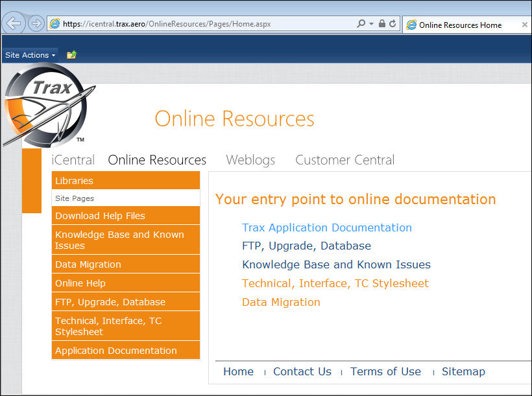
Task: Select the Online Resources navigation tab
Action: [x=157, y=159]
